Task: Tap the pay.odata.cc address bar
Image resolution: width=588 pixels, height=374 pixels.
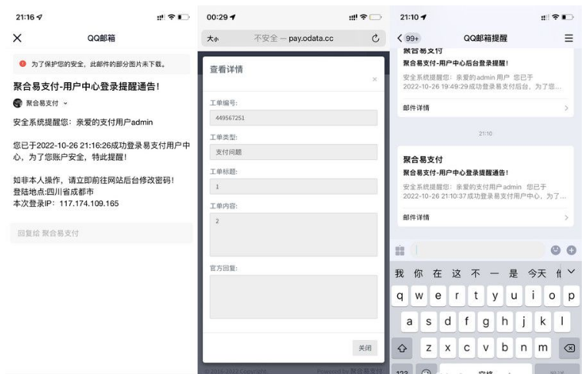Action: pyautogui.click(x=294, y=38)
